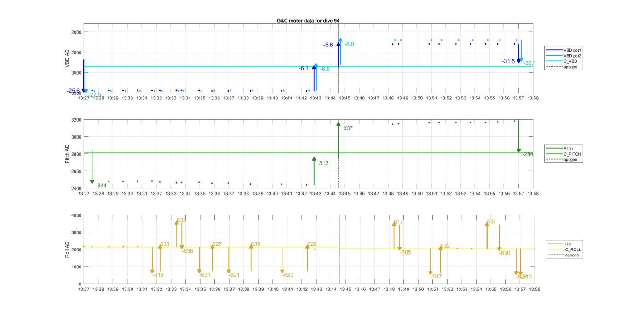644x319 pixels.
Task: Click the "4000" tick on the Roll axis
Action: point(76,215)
